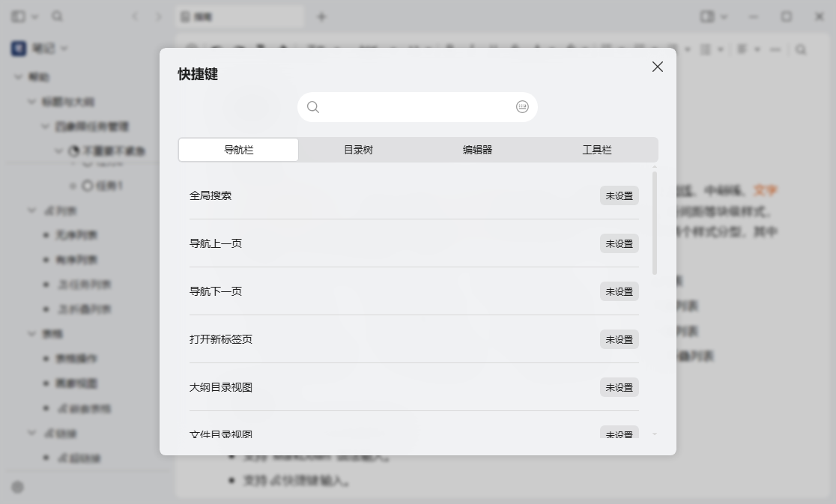Click the search magnifier in the editor toolbar
836x504 pixels.
click(x=801, y=49)
